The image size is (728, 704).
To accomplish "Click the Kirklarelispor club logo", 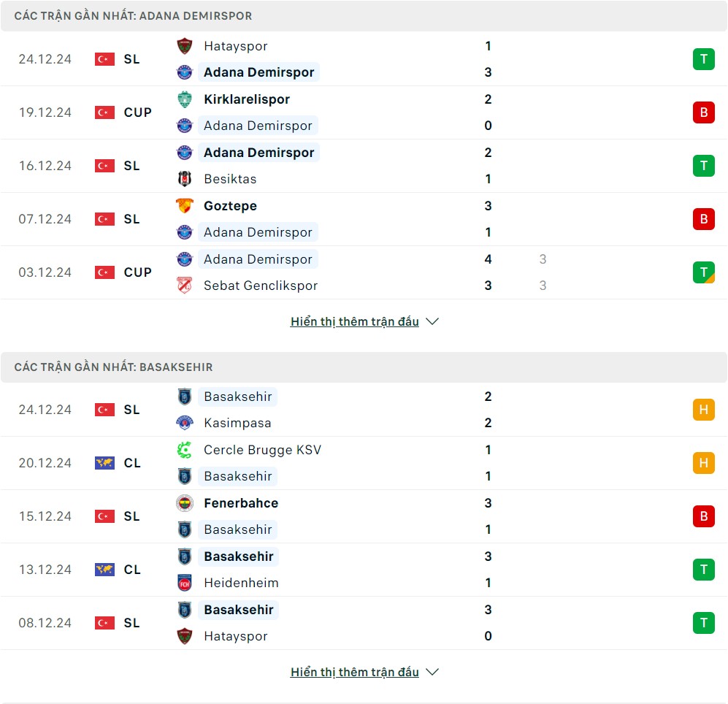I will pos(184,99).
